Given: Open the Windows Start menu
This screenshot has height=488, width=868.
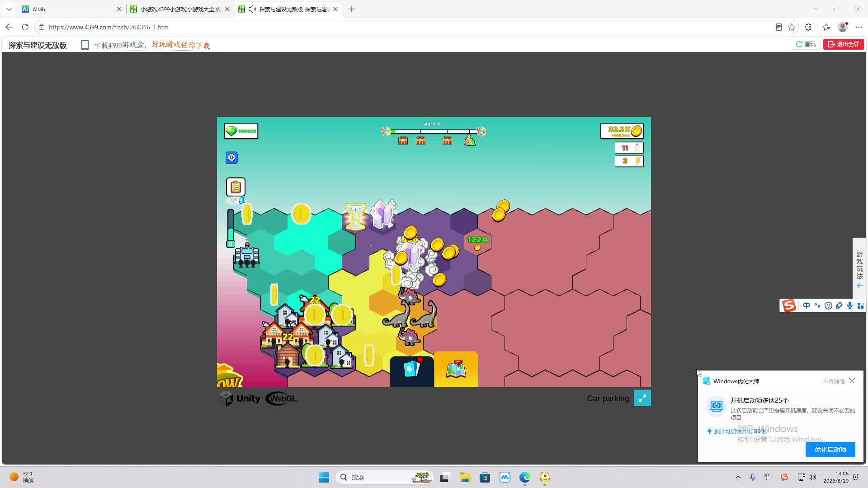Looking at the screenshot, I should coord(324,477).
